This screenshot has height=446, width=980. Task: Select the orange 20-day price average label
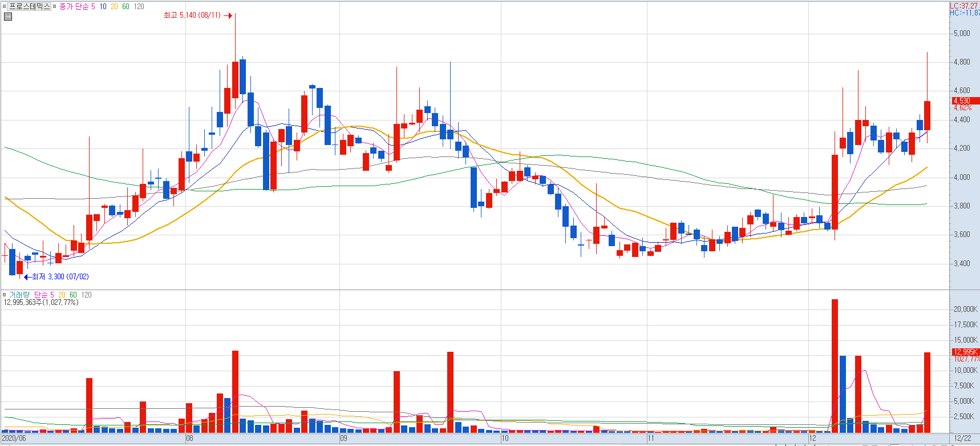point(114,6)
